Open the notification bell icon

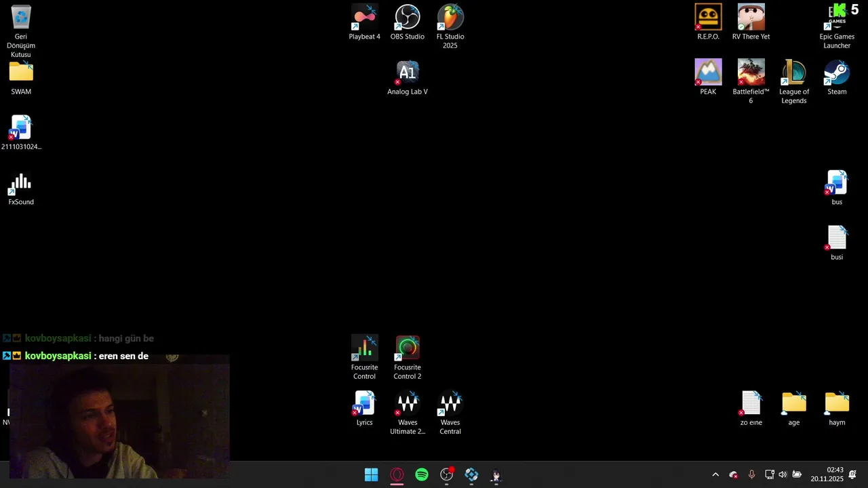(x=853, y=474)
